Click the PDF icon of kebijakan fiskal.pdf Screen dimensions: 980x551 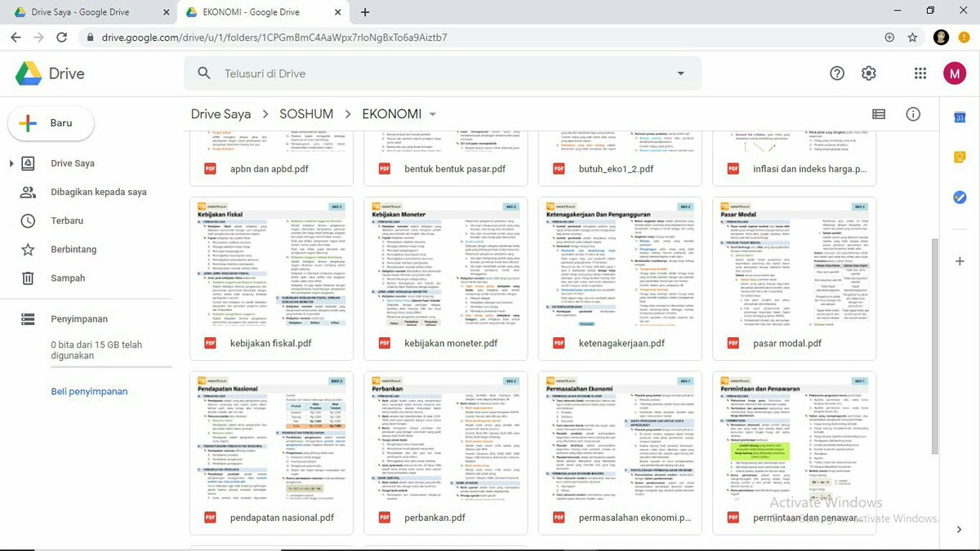tap(211, 343)
